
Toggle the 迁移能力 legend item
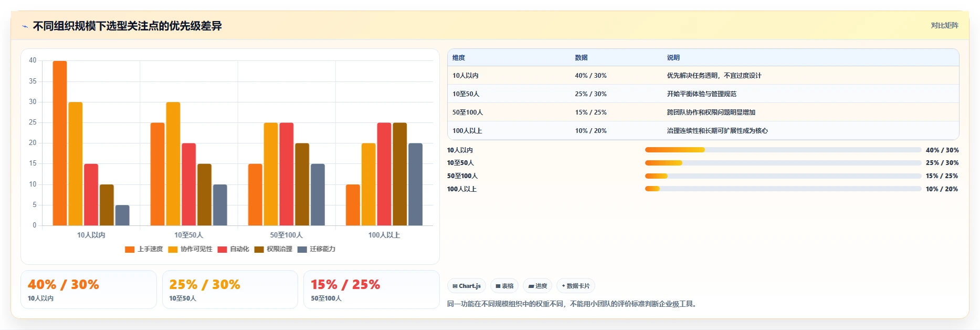click(316, 249)
